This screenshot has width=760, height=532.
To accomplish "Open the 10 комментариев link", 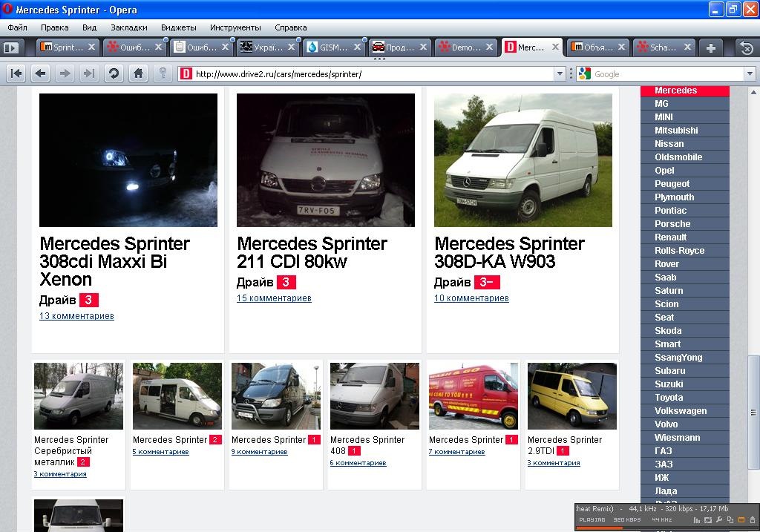I will [x=471, y=298].
